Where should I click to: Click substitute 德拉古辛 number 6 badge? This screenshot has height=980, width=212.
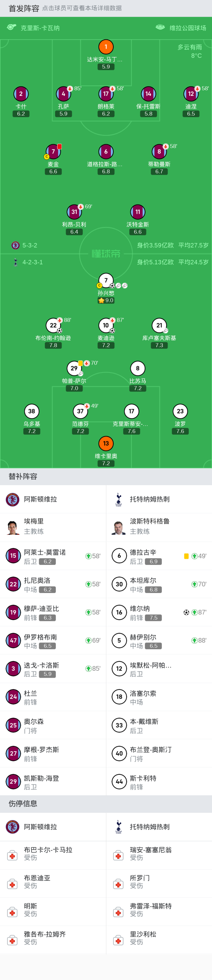click(x=119, y=556)
